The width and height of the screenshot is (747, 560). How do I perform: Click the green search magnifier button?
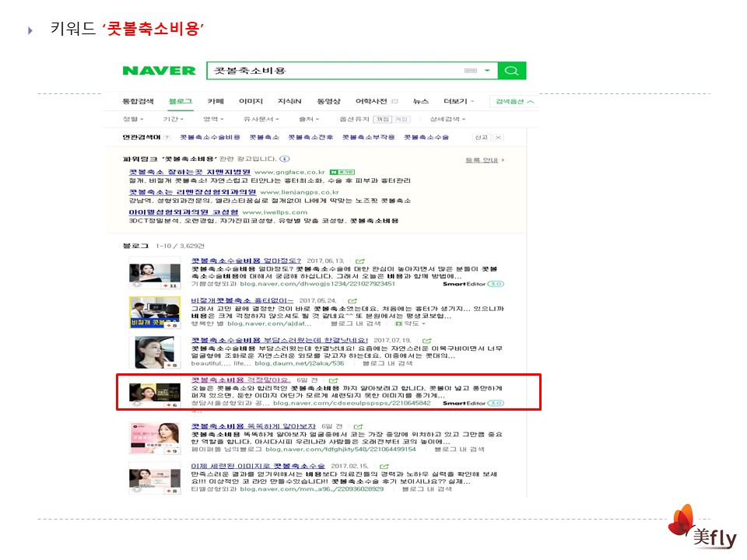pos(511,71)
